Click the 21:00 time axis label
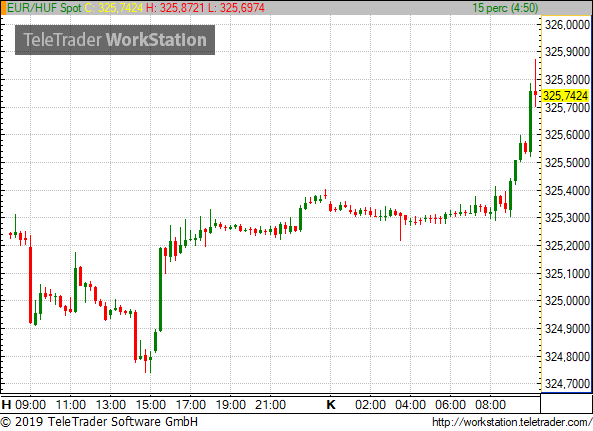Viewport: 593px width, 431px height. click(270, 405)
